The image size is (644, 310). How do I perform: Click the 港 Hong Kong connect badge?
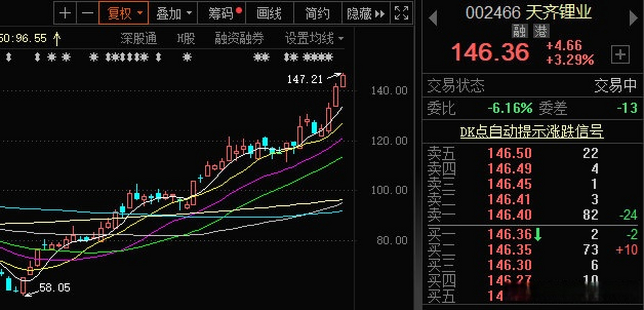(x=541, y=31)
